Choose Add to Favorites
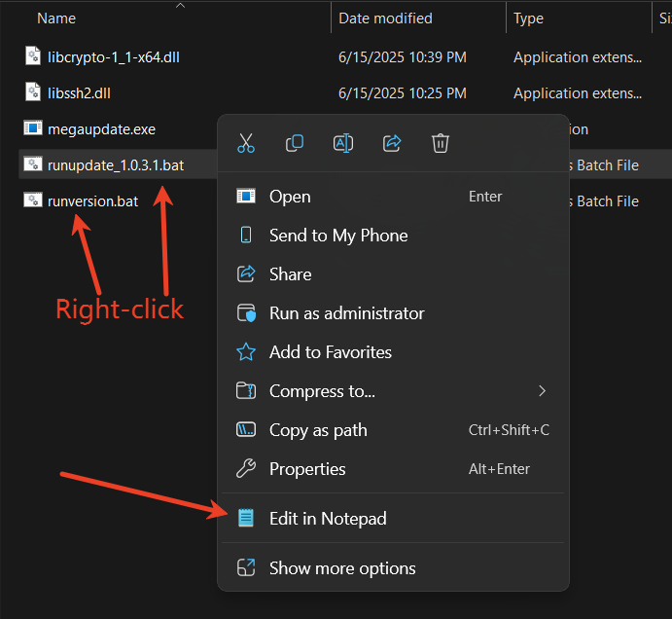Screen dimensions: 672x619 click(x=393, y=352)
